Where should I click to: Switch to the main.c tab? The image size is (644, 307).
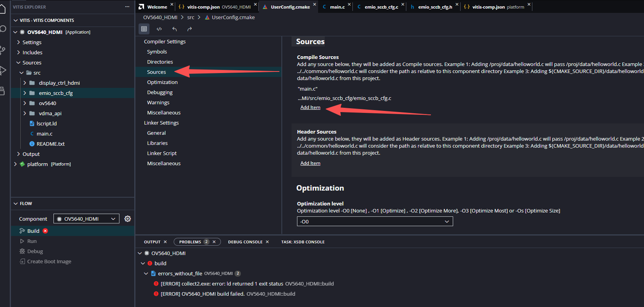(x=337, y=7)
